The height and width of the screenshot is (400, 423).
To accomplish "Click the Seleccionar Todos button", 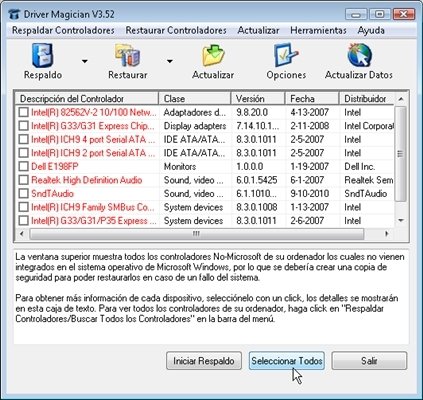I will pos(287,361).
